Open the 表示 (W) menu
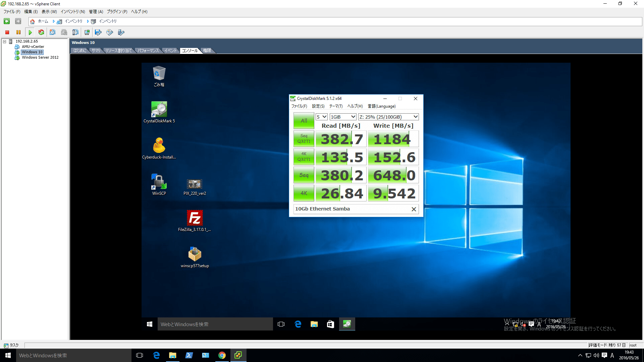Viewport: 644px width, 362px height. click(49, 12)
